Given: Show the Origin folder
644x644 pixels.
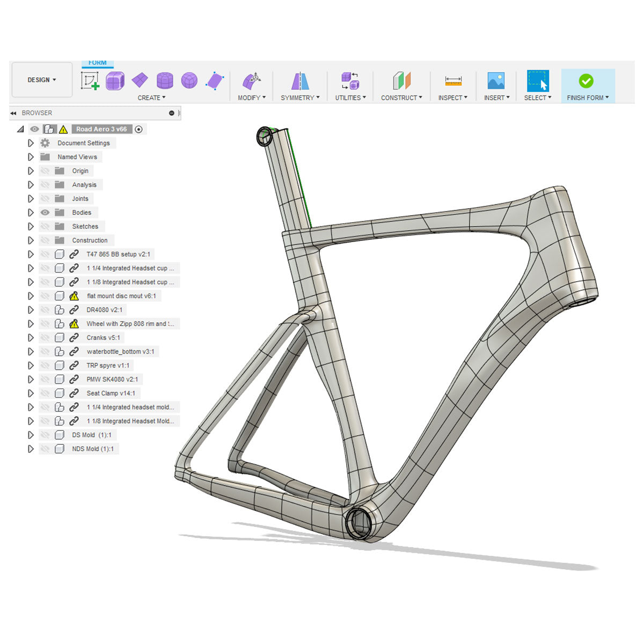Looking at the screenshot, I should [45, 171].
